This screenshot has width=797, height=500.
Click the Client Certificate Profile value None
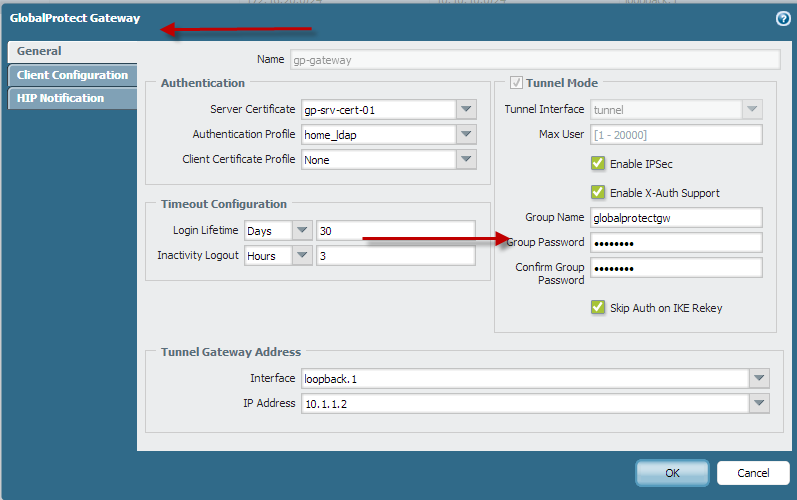pyautogui.click(x=317, y=160)
